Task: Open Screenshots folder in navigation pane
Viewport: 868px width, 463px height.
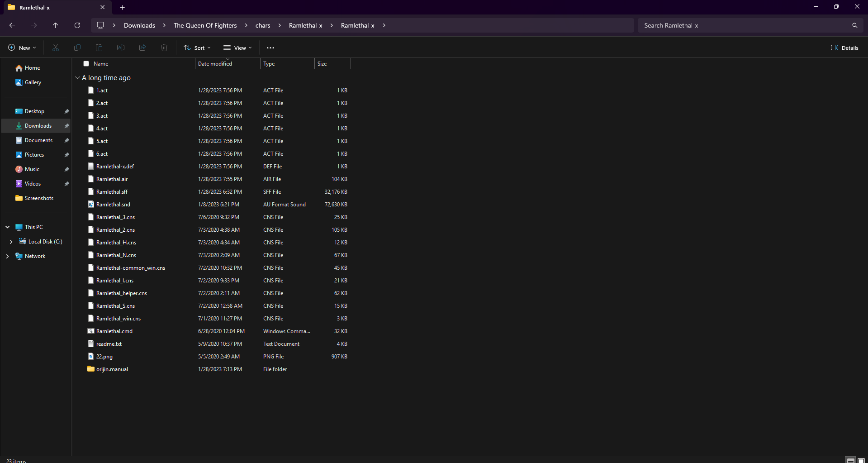Action: [39, 198]
